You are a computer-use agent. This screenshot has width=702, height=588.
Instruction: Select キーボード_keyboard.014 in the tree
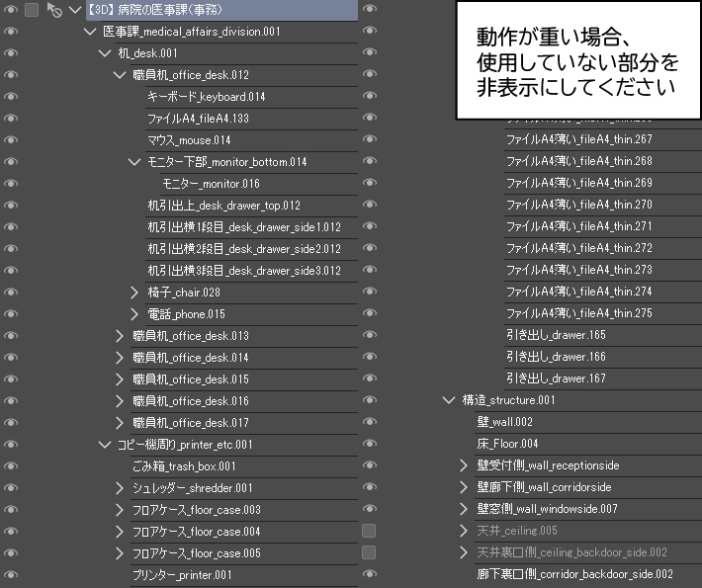tap(251, 97)
